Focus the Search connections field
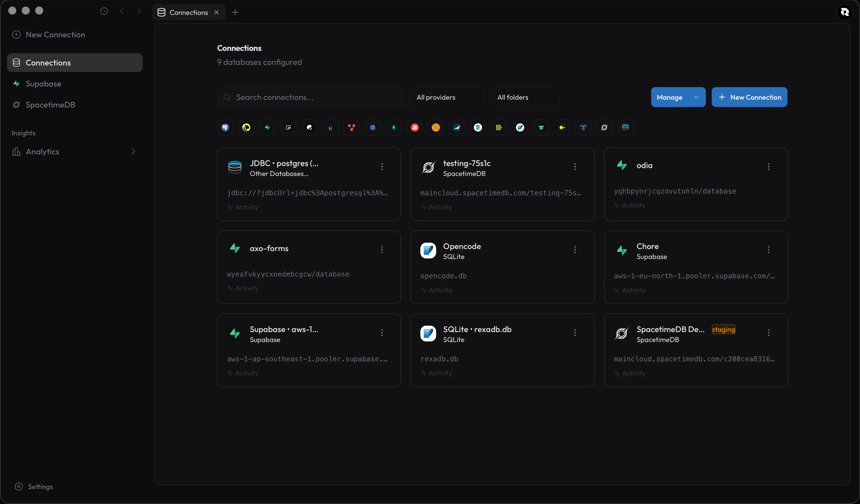Image resolution: width=860 pixels, height=504 pixels. [x=311, y=97]
